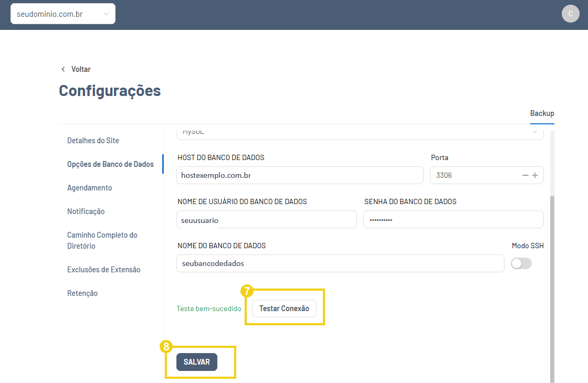The image size is (588, 383).
Task: Switch to the Backup tab
Action: 542,113
